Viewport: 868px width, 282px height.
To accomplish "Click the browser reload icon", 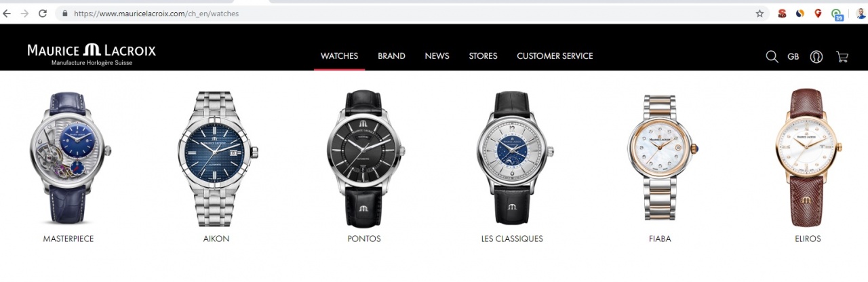I will click(x=43, y=13).
